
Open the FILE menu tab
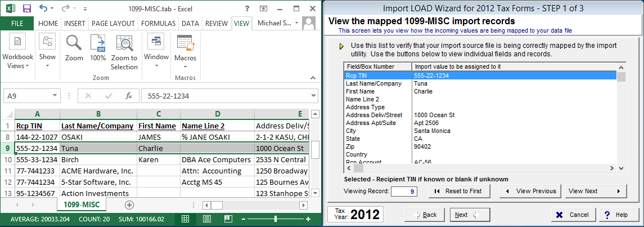[x=17, y=23]
